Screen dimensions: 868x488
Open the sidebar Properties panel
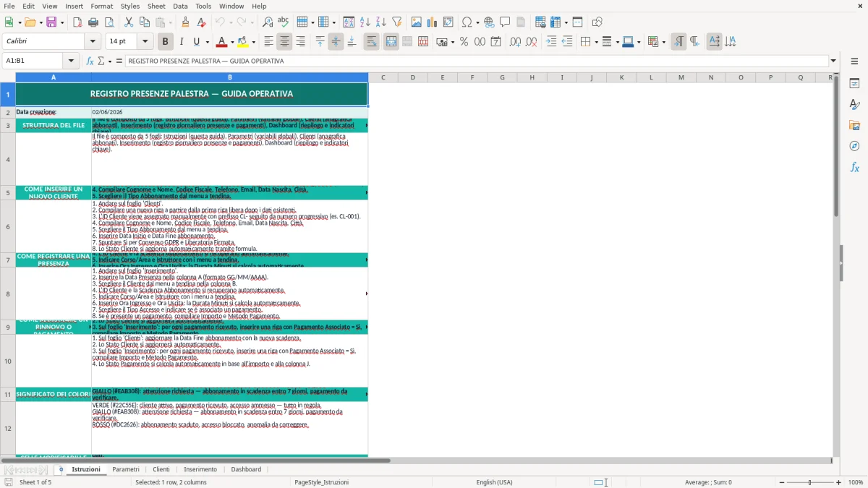(x=854, y=84)
